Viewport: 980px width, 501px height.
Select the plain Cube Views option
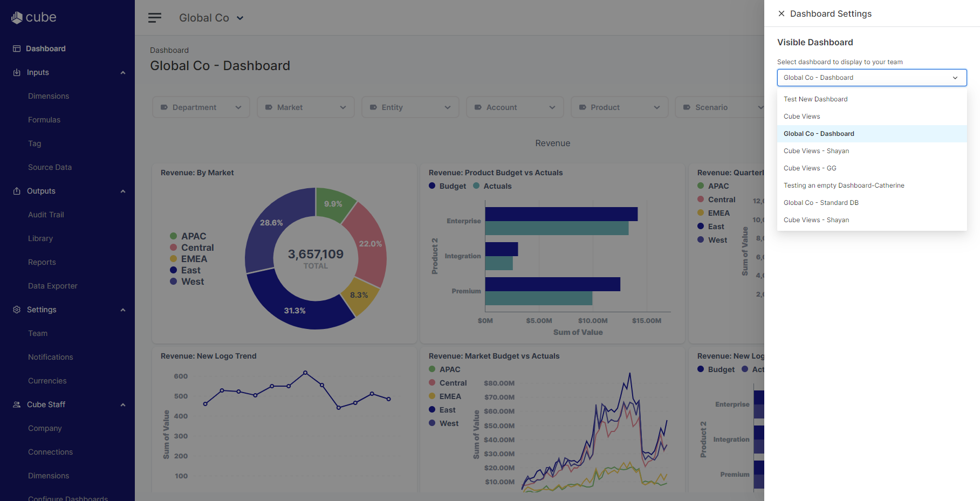pyautogui.click(x=872, y=116)
